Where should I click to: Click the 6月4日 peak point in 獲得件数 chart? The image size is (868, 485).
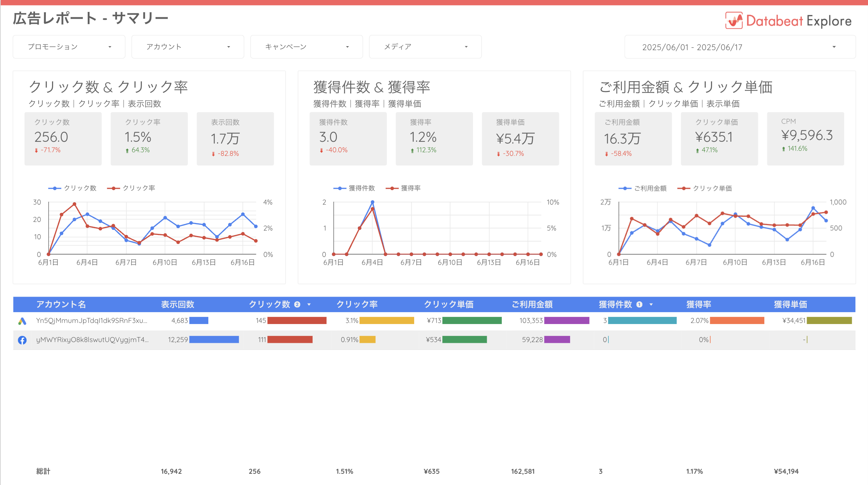(x=372, y=202)
